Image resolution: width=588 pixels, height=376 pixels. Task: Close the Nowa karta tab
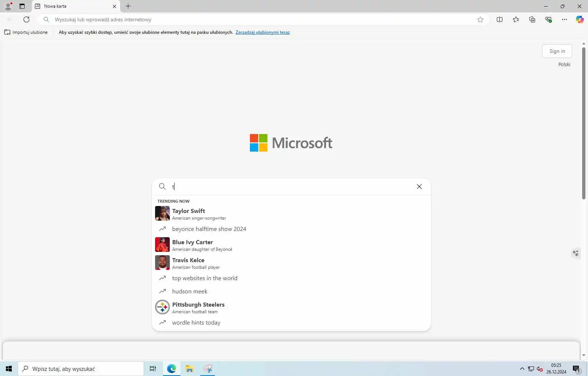click(x=114, y=6)
